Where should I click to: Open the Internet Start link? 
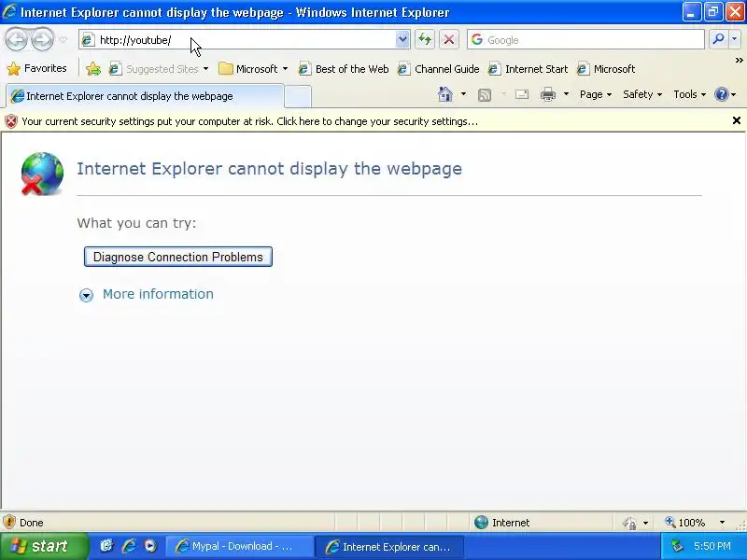click(529, 69)
